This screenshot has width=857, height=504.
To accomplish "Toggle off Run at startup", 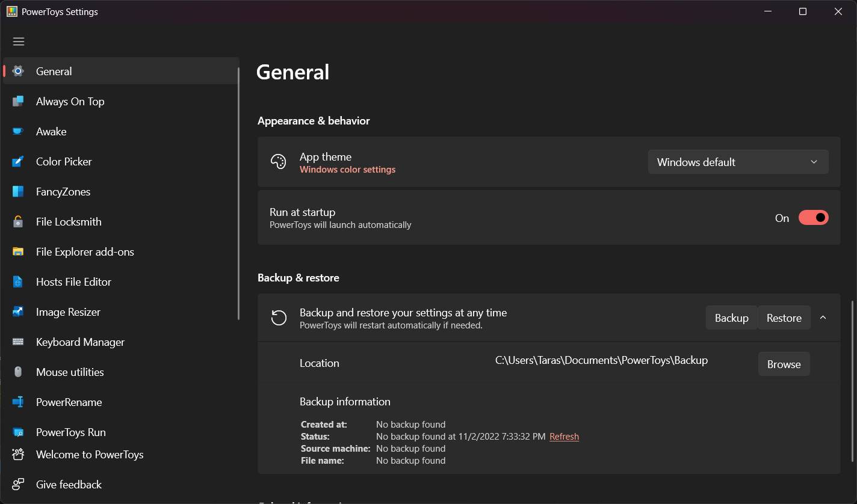I will 813,217.
